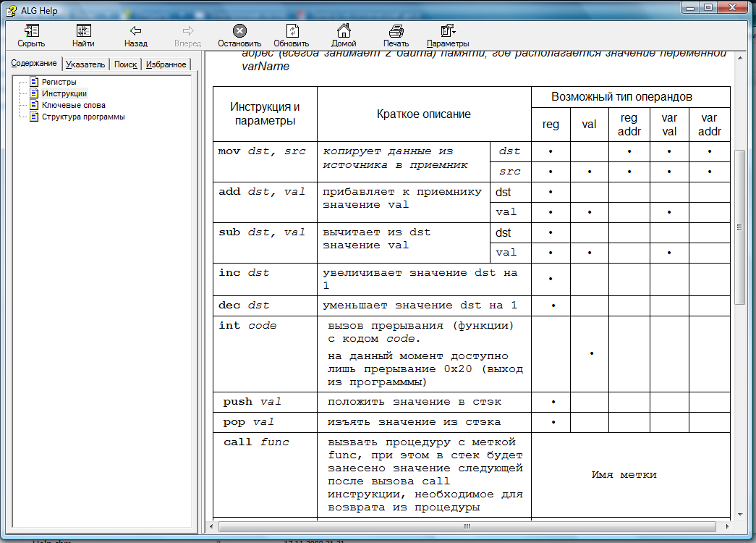Minimize the ALG Help window
This screenshot has width=756, height=543.
[690, 7]
